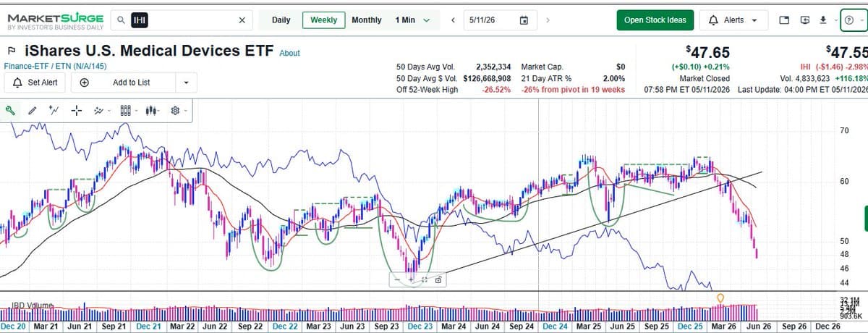Click the IBD Volume label
This screenshot has width=868, height=333.
coord(33,305)
